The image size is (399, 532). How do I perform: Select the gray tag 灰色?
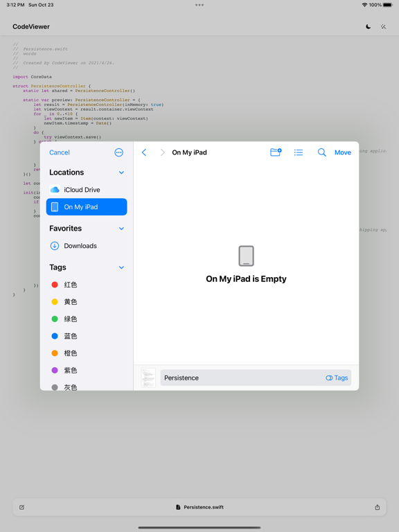pos(87,386)
